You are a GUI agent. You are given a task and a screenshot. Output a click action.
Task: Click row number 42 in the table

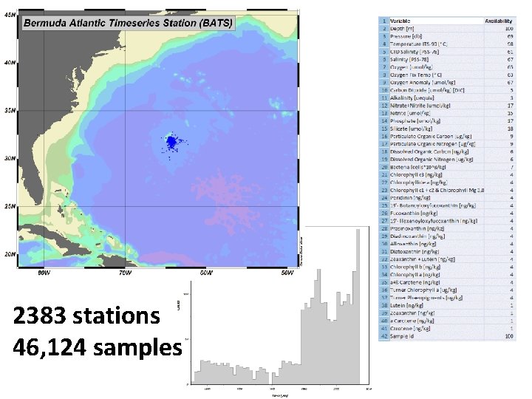click(384, 336)
